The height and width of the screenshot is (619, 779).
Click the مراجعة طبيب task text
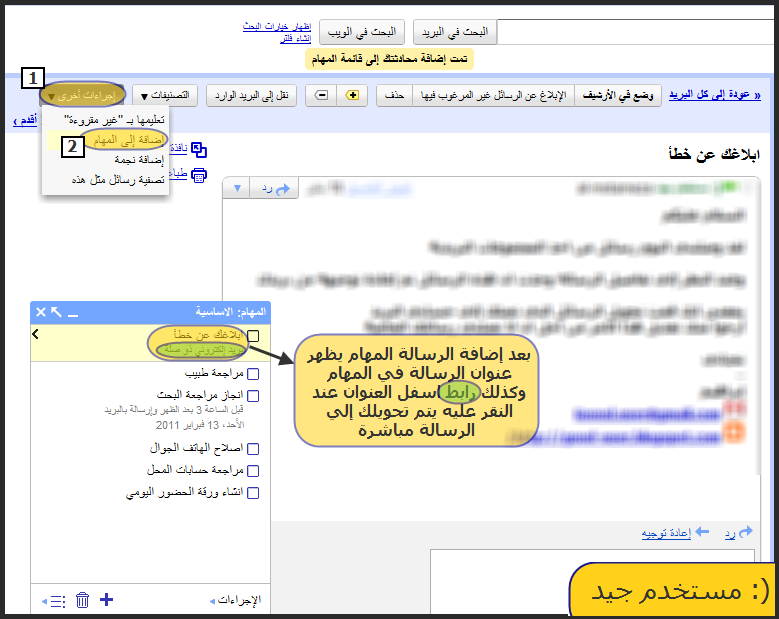214,373
